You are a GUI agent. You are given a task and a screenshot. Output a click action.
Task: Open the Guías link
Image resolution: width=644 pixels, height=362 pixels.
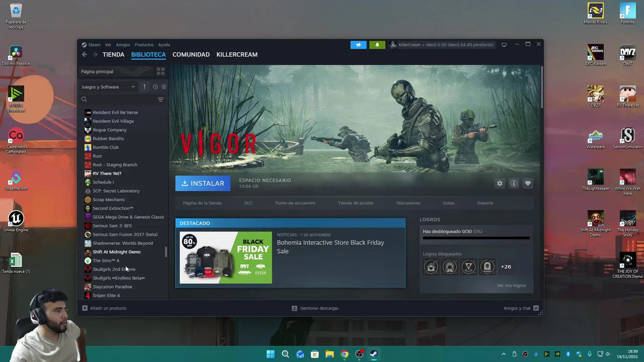tap(448, 203)
